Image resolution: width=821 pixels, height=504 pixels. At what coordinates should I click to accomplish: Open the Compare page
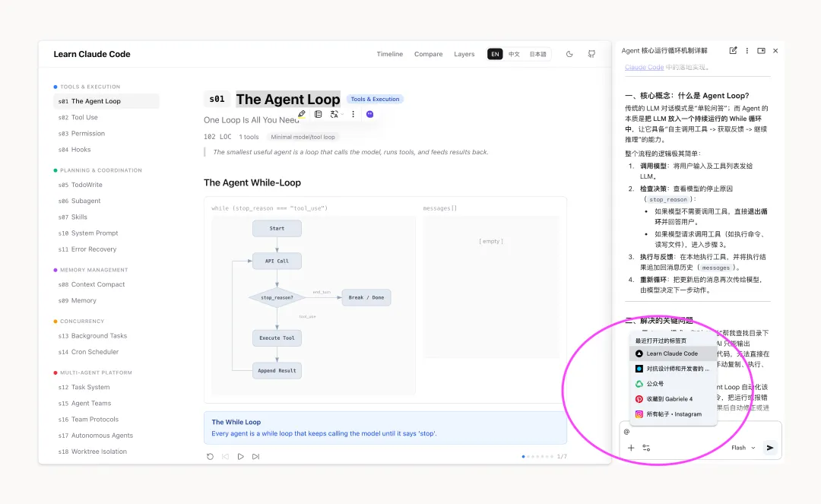(428, 54)
